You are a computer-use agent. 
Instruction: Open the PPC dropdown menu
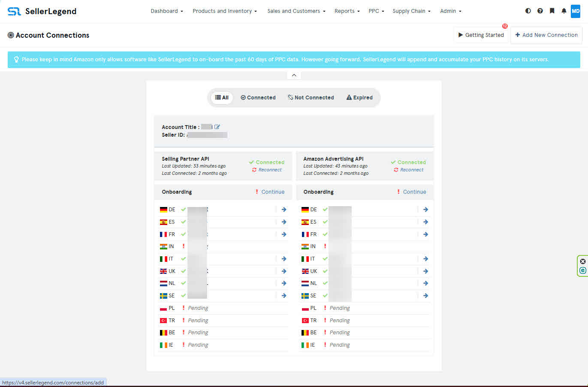click(x=376, y=11)
